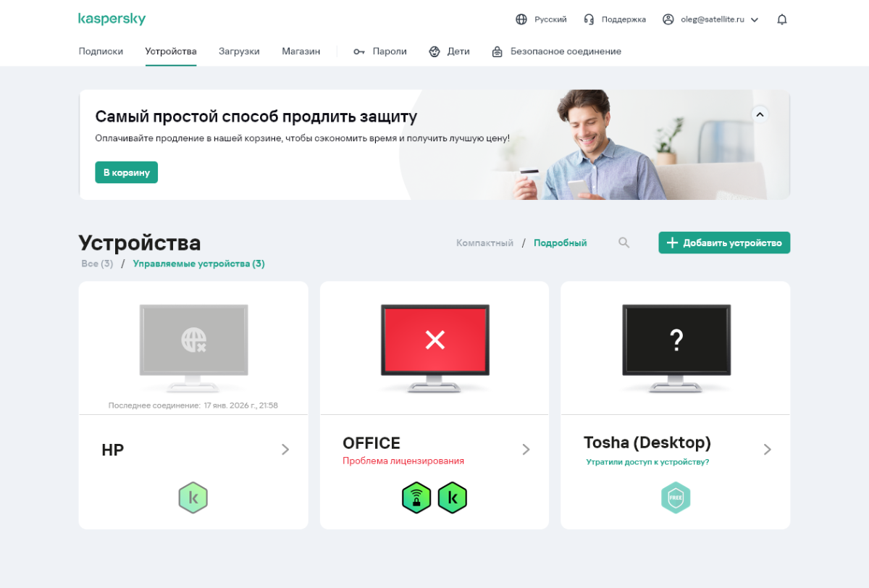Open the Загрузки tab
Viewport: 869px width, 588px height.
(x=239, y=51)
